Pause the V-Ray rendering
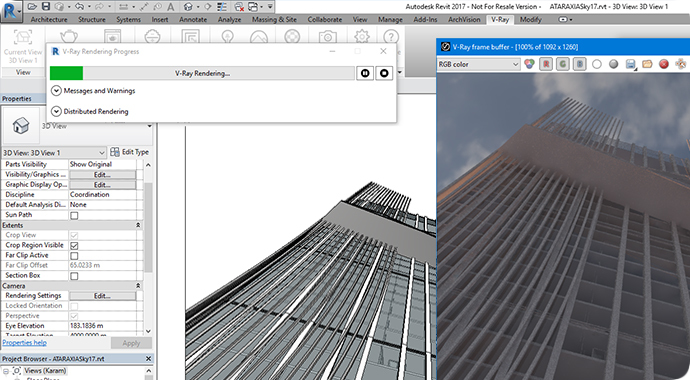The width and height of the screenshot is (690, 380). pos(365,73)
